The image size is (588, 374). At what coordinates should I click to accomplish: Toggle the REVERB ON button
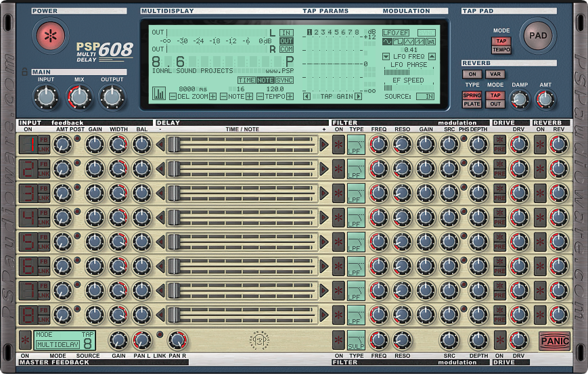point(472,74)
